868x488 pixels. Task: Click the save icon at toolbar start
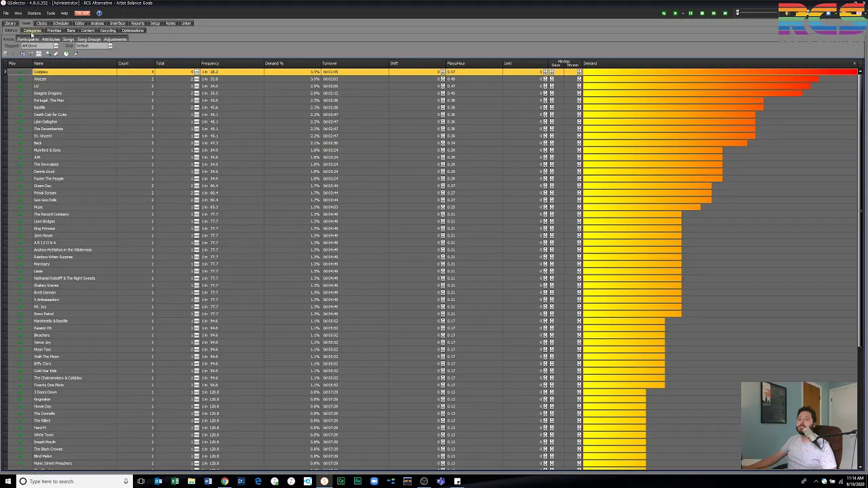click(5, 54)
